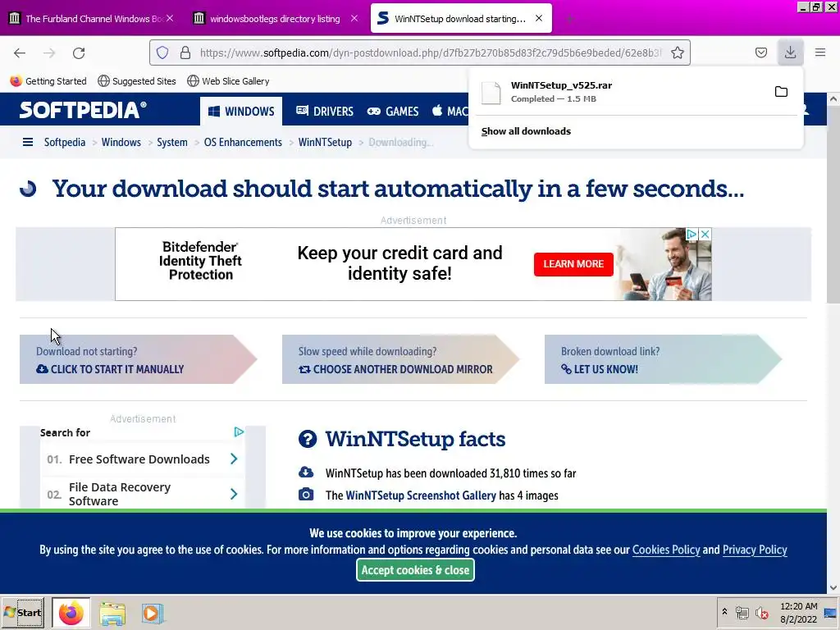Open the WinNTSetup Screenshot Gallery link

(x=421, y=495)
